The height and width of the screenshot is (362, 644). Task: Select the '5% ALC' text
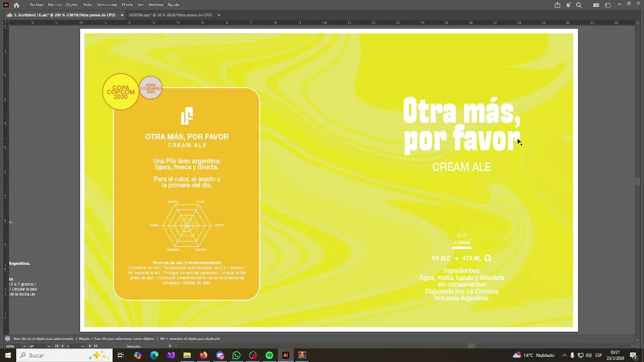coord(441,258)
